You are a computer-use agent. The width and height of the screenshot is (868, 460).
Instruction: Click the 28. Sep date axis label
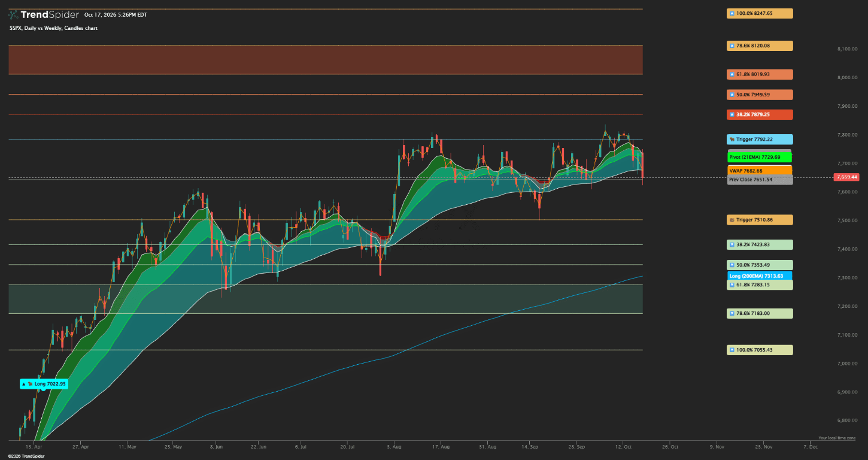(x=577, y=447)
